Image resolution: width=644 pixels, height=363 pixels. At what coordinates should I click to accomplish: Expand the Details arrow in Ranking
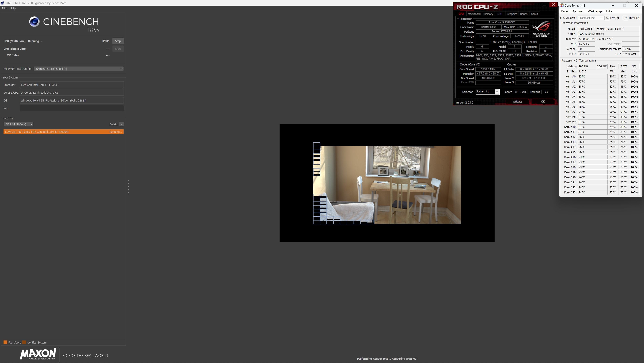point(122,124)
